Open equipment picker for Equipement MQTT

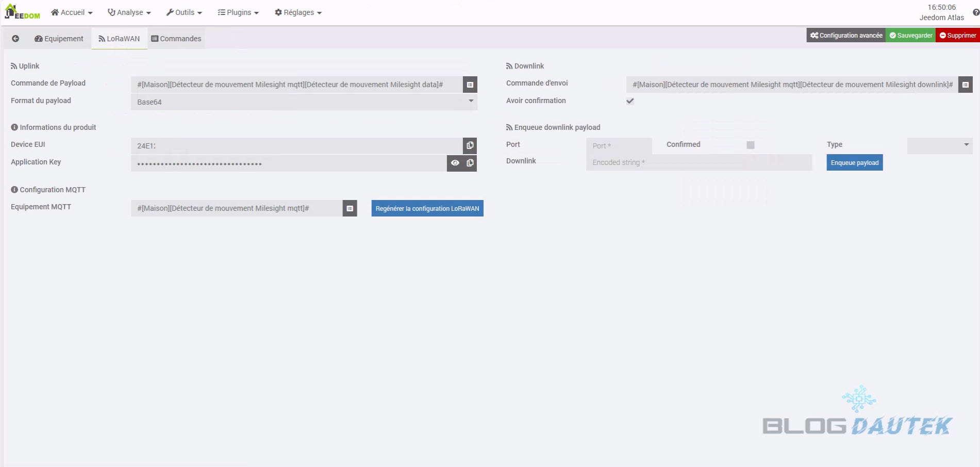point(350,208)
